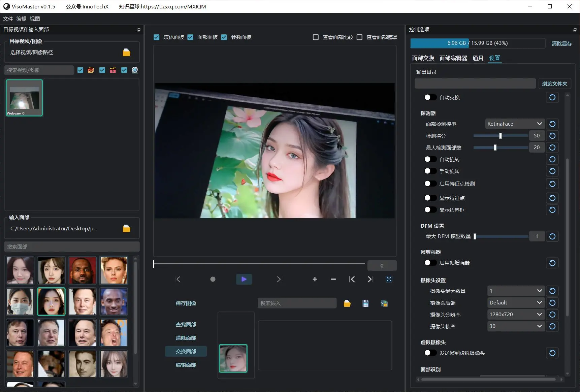Switch to the 面部编辑器 tab

(x=453, y=58)
